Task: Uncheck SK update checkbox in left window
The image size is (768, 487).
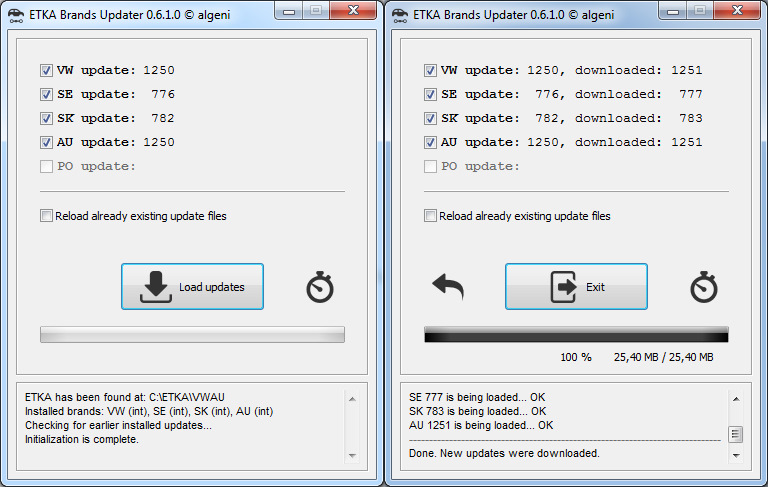Action: [x=46, y=119]
